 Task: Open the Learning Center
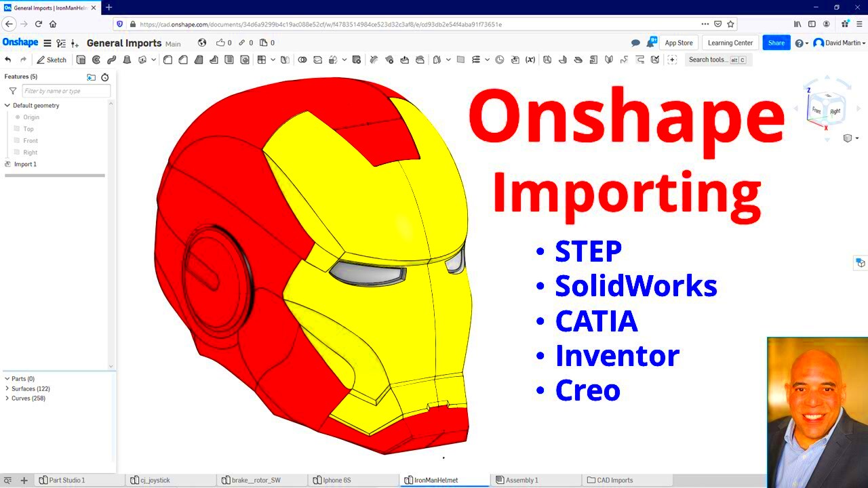(x=730, y=43)
